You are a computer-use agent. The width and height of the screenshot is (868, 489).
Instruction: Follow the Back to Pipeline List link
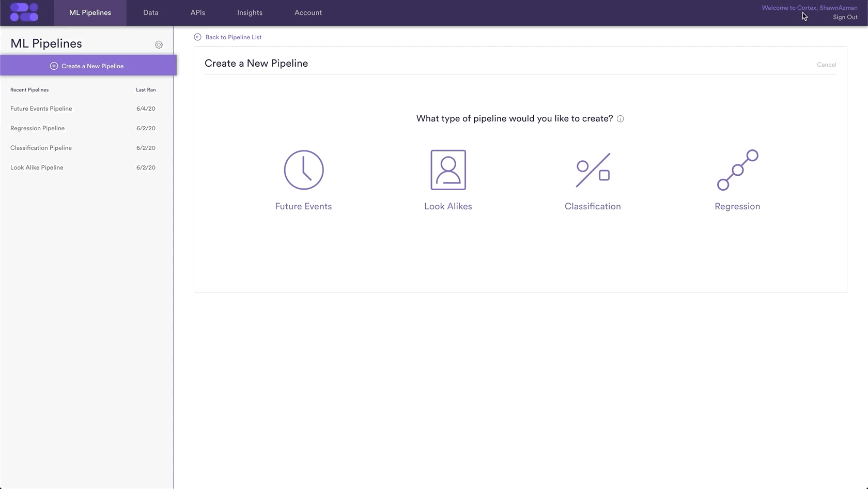click(234, 37)
